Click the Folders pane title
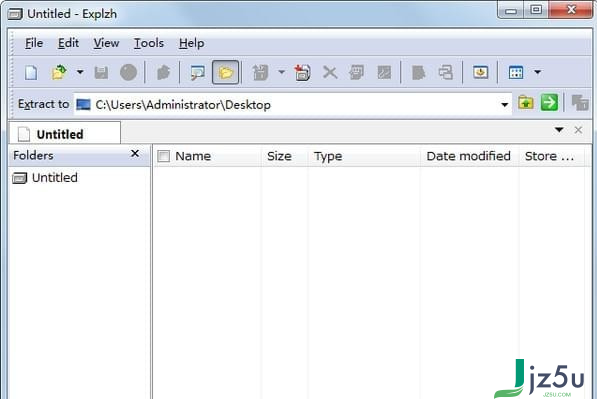Image resolution: width=597 pixels, height=399 pixels. [33, 155]
